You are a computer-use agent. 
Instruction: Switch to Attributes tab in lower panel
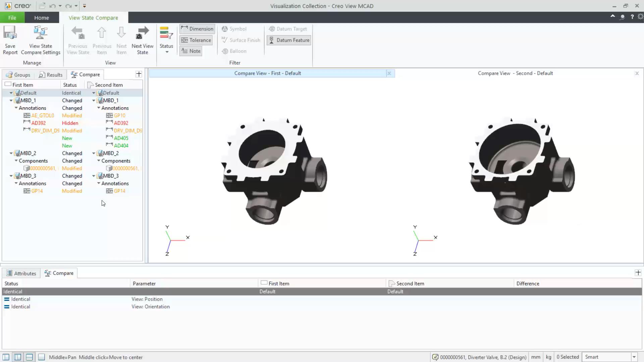click(x=21, y=273)
